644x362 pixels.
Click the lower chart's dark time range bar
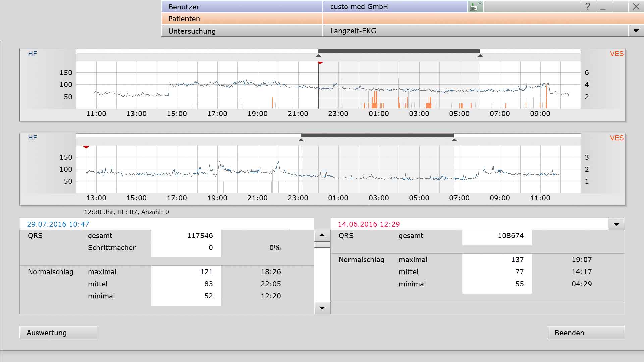377,135
